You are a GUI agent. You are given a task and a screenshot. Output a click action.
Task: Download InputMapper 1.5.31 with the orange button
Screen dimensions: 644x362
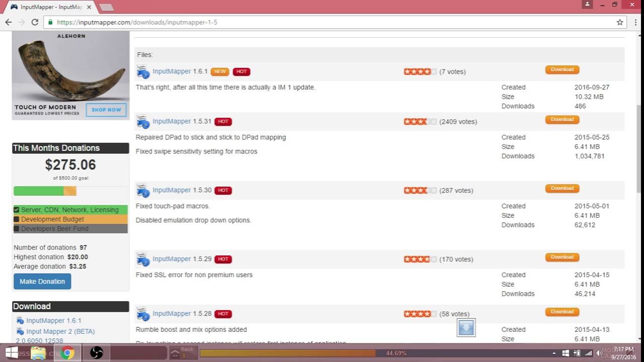562,119
